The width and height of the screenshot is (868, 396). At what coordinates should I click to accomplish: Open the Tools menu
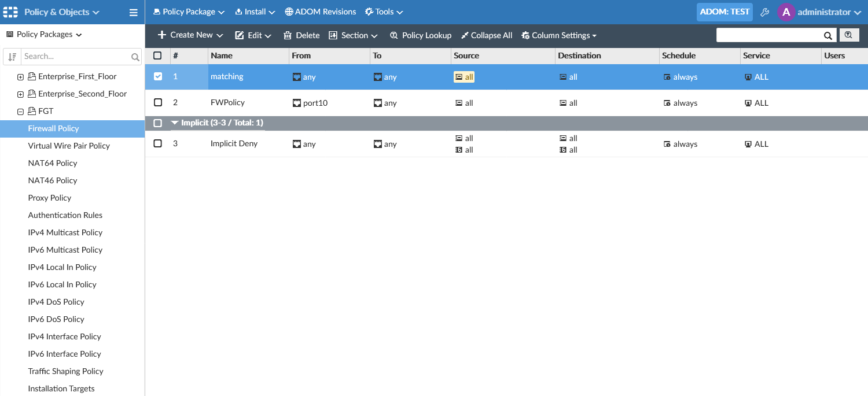[384, 12]
